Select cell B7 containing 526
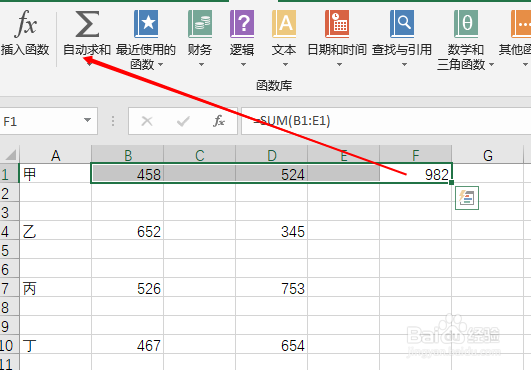Image resolution: width=531 pixels, height=370 pixels. tap(128, 288)
